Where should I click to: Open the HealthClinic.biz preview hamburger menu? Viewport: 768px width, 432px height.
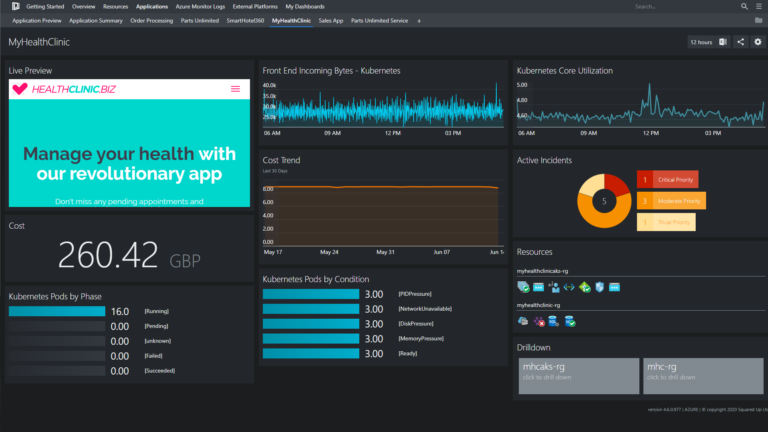click(x=236, y=89)
